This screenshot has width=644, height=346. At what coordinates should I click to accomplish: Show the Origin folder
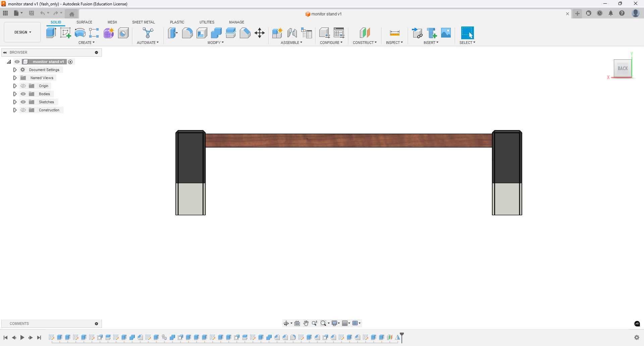[x=23, y=86]
